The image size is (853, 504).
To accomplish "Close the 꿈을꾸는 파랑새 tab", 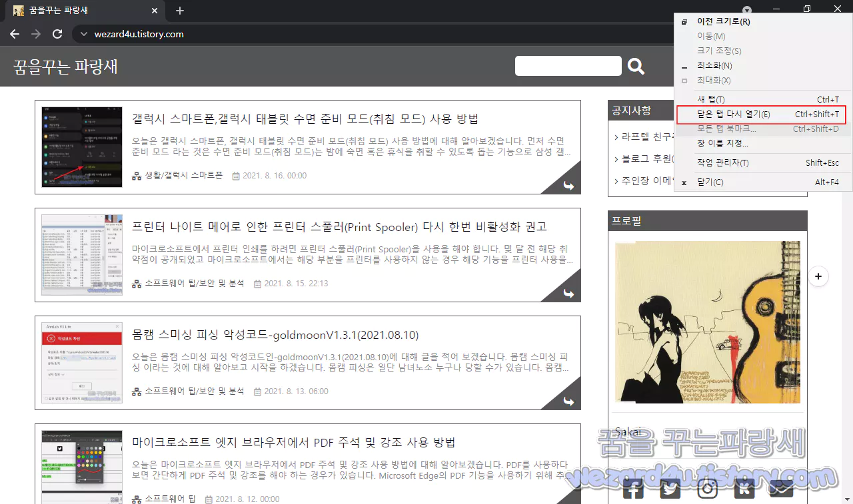I will [x=155, y=11].
